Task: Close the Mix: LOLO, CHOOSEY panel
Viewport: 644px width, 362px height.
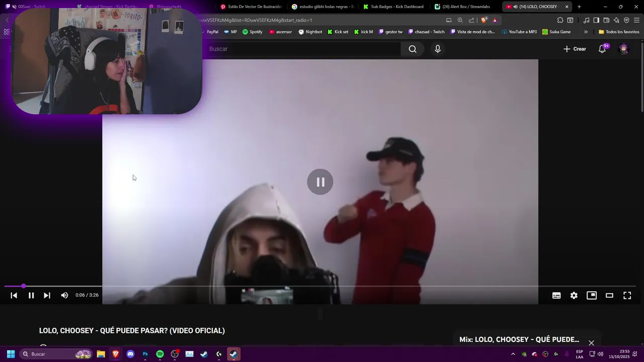Action: 591,343
